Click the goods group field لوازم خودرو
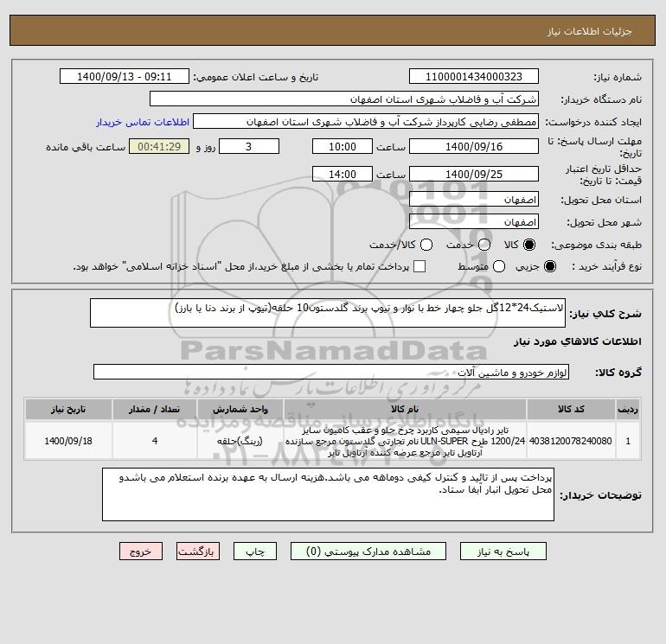The height and width of the screenshot is (644, 666). tap(331, 372)
